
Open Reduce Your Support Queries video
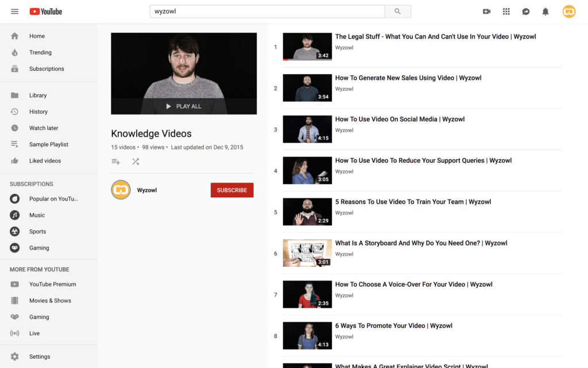(423, 160)
